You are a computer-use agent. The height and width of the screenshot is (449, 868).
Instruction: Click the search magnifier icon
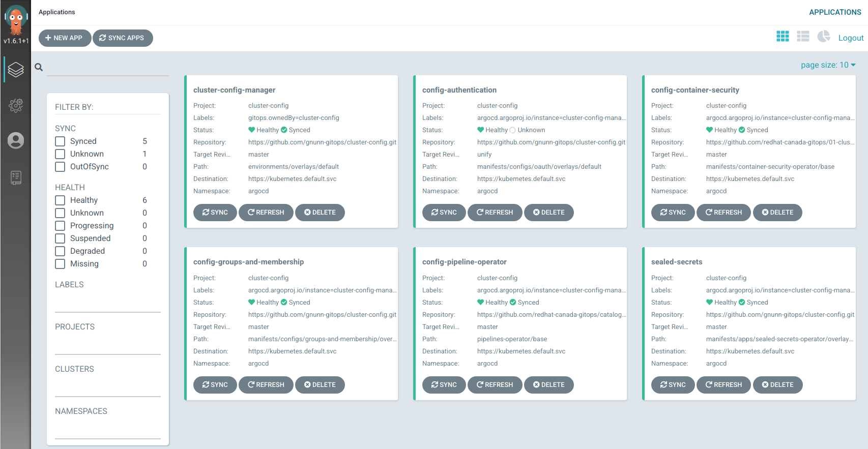39,67
